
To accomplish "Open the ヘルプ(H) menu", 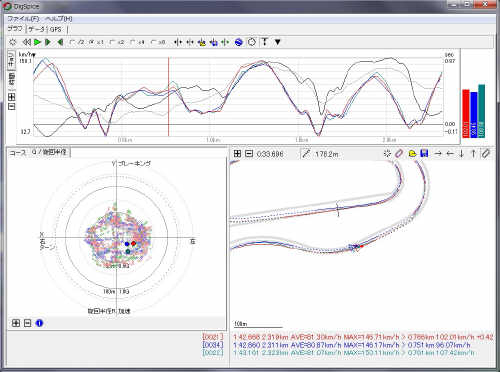I will (59, 19).
